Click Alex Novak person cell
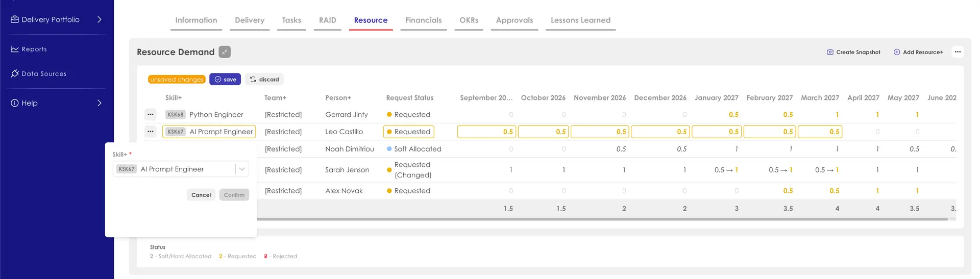 344,191
